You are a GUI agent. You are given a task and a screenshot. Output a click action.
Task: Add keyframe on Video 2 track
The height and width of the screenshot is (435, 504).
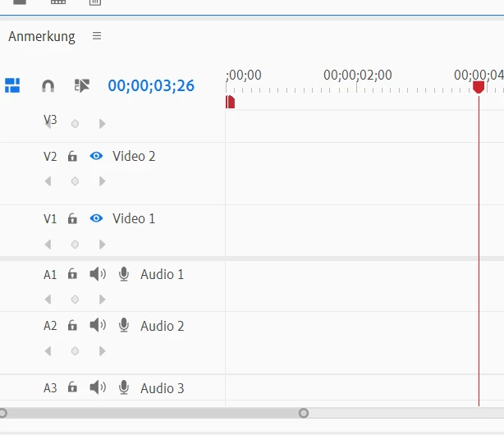point(75,181)
